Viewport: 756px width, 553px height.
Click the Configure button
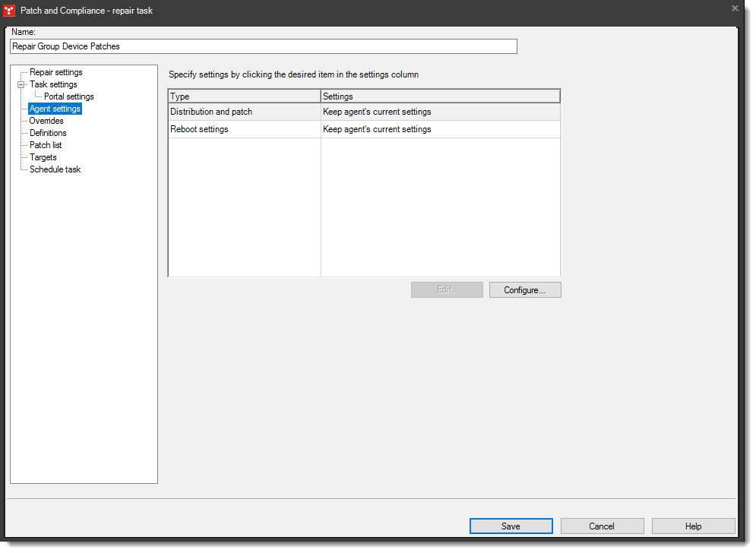pyautogui.click(x=525, y=289)
